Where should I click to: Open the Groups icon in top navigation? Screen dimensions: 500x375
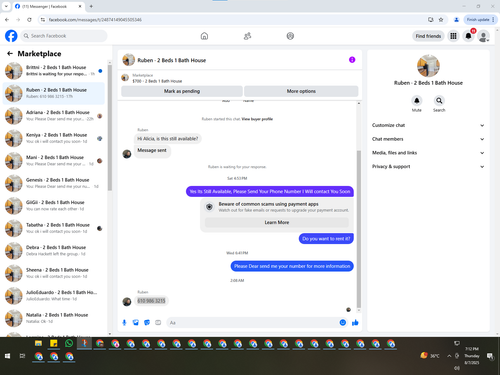[x=290, y=36]
